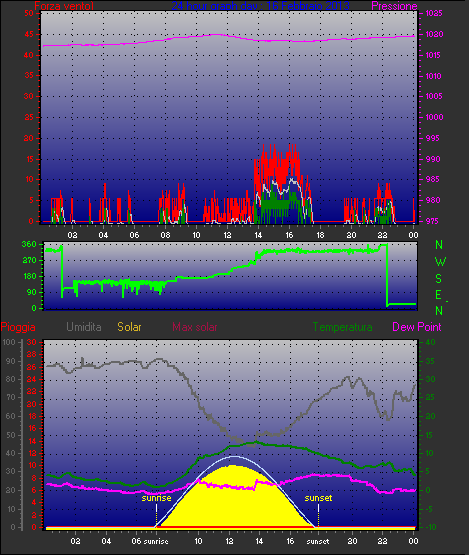The width and height of the screenshot is (469, 555).
Task: Select 15 on the wind strength axis
Action: [29, 159]
